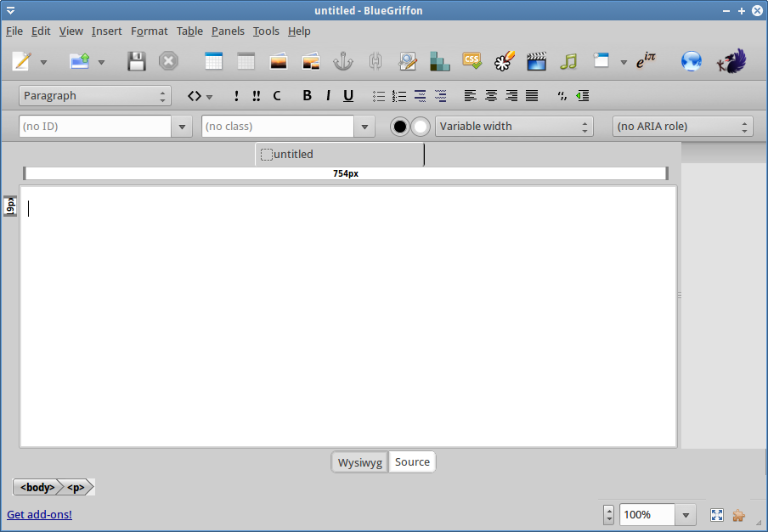Image resolution: width=768 pixels, height=532 pixels.
Task: Select the <body> element in the breadcrumb
Action: [37, 488]
